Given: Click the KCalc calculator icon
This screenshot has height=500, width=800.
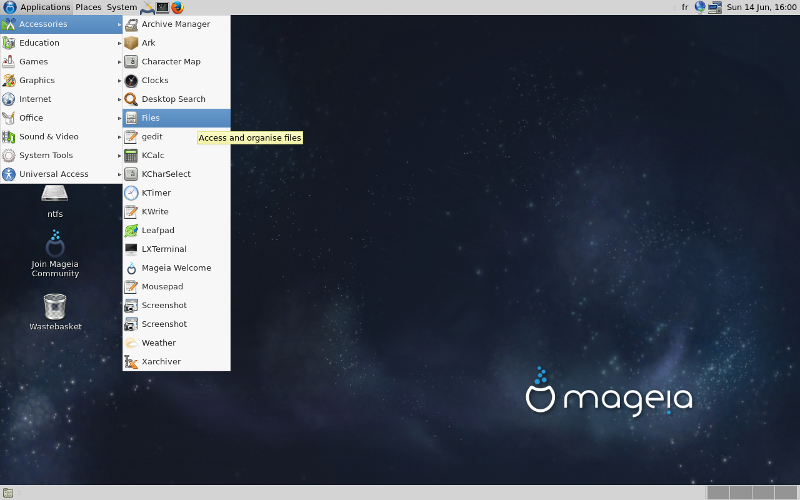Looking at the screenshot, I should coord(131,156).
